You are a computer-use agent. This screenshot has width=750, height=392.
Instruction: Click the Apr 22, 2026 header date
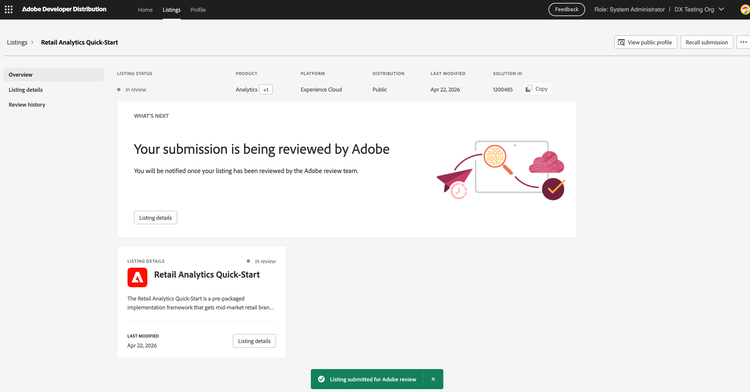tap(445, 89)
